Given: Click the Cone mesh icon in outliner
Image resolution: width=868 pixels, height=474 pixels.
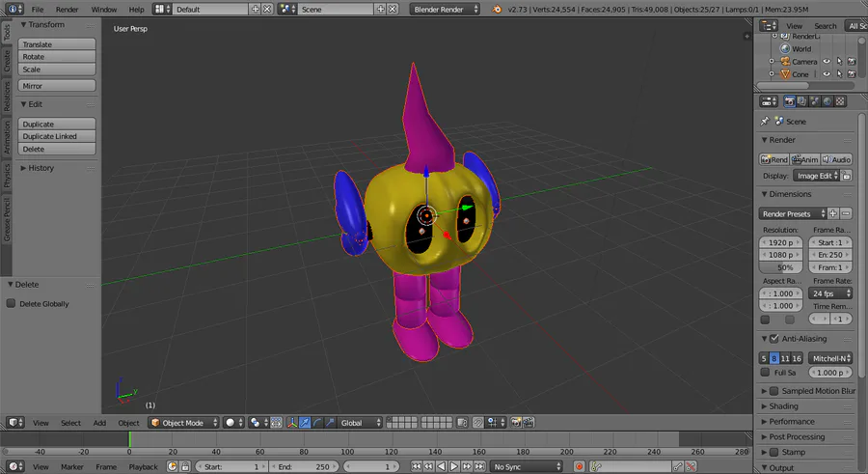Looking at the screenshot, I should coord(785,73).
